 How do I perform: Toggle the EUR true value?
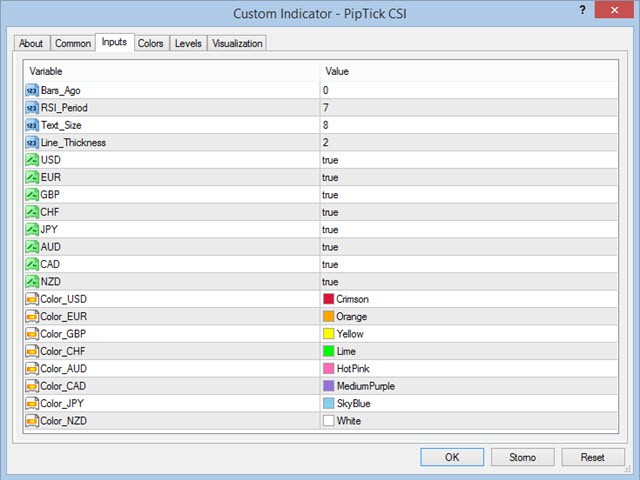point(330,178)
